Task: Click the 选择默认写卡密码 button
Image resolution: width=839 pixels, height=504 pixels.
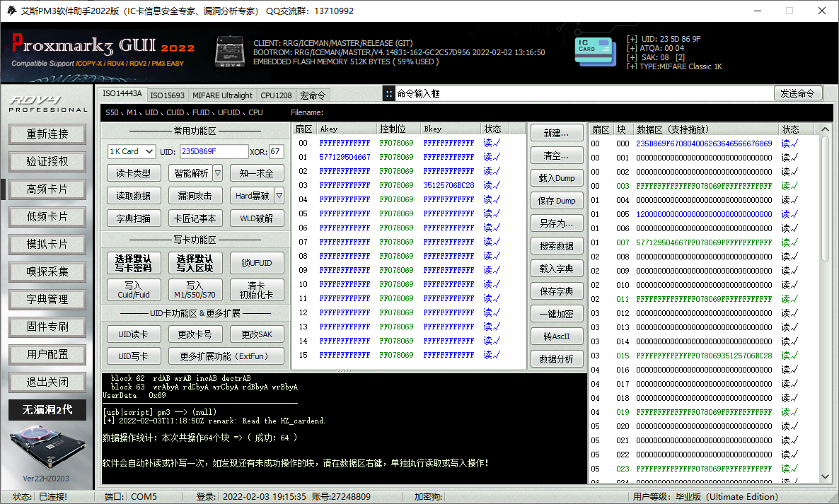Action: click(134, 263)
